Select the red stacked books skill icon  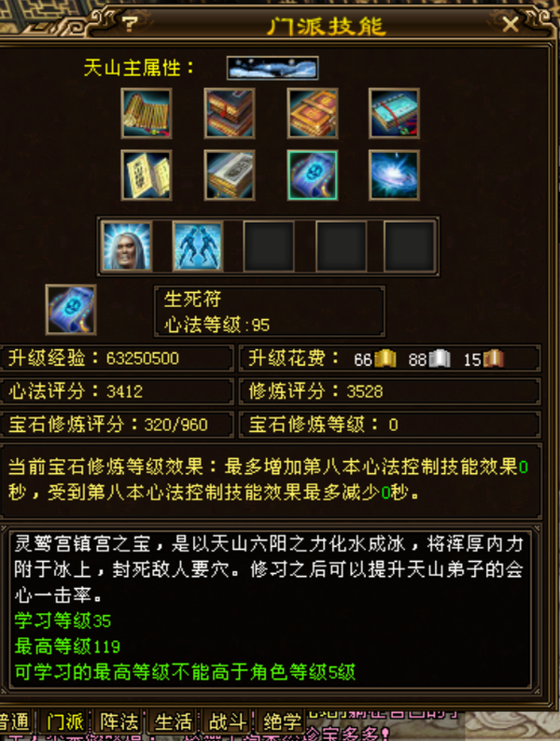click(x=230, y=114)
